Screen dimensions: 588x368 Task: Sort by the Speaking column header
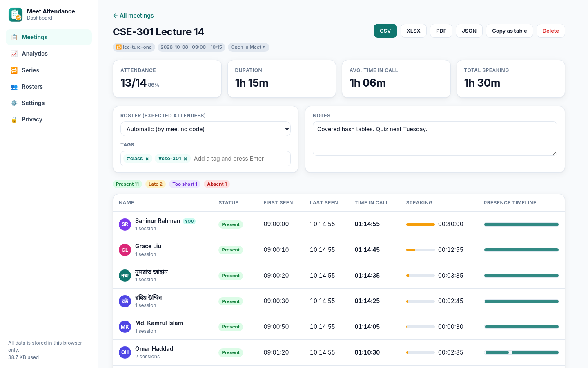(419, 203)
